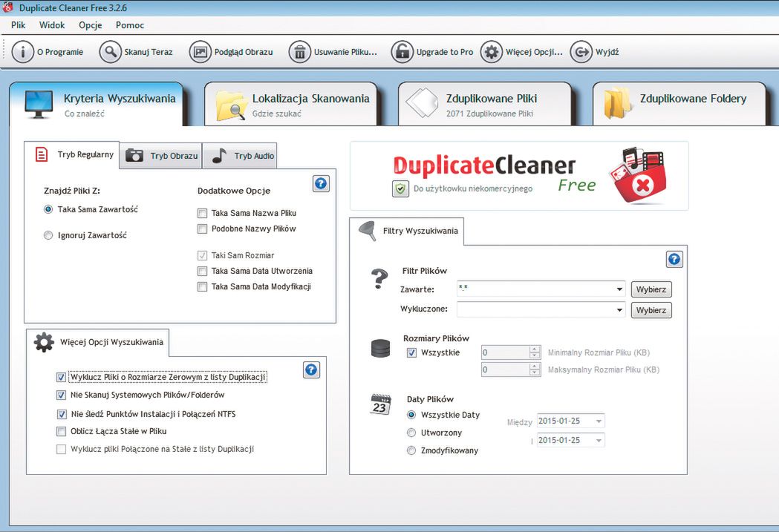Click the folder-magnifier icon on Lokalizacja Skanowania

coord(231,105)
